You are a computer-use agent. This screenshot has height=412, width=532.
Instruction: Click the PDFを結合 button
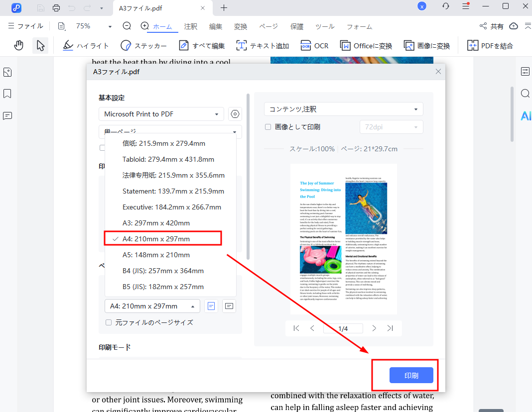(x=490, y=46)
